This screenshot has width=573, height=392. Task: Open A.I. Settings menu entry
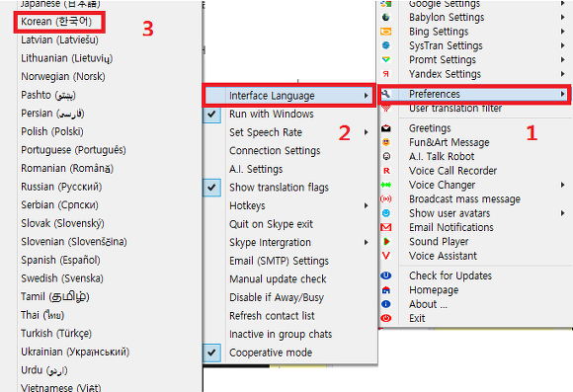(256, 169)
